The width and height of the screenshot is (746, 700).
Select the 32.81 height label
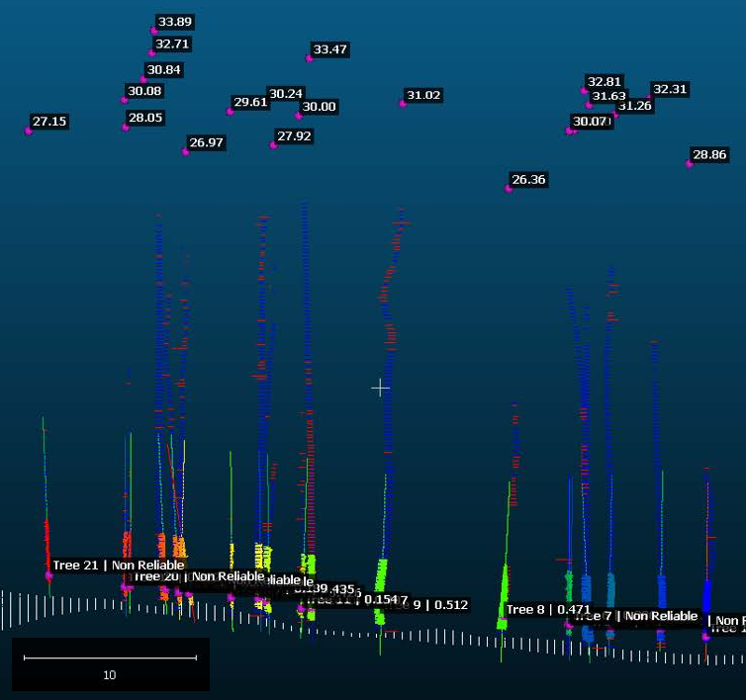604,82
